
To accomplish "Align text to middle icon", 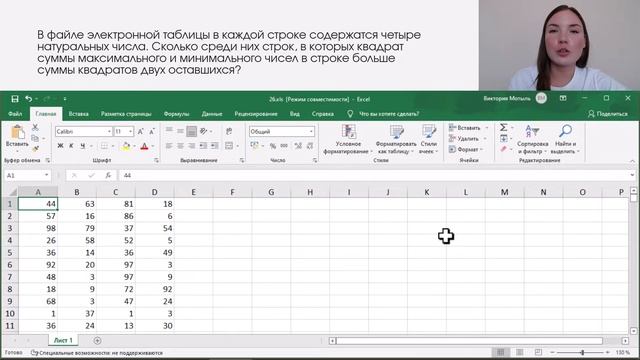I will (x=180, y=131).
